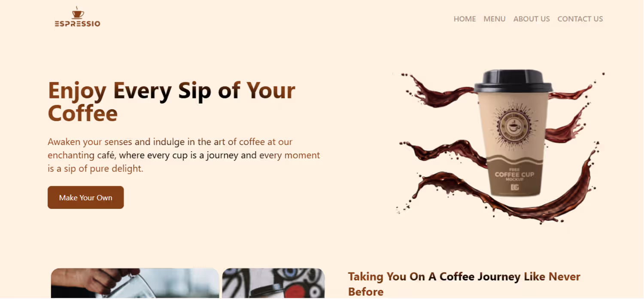Click the round emblem on the cup
Viewport: 644px width, 299px height.
coord(513,126)
